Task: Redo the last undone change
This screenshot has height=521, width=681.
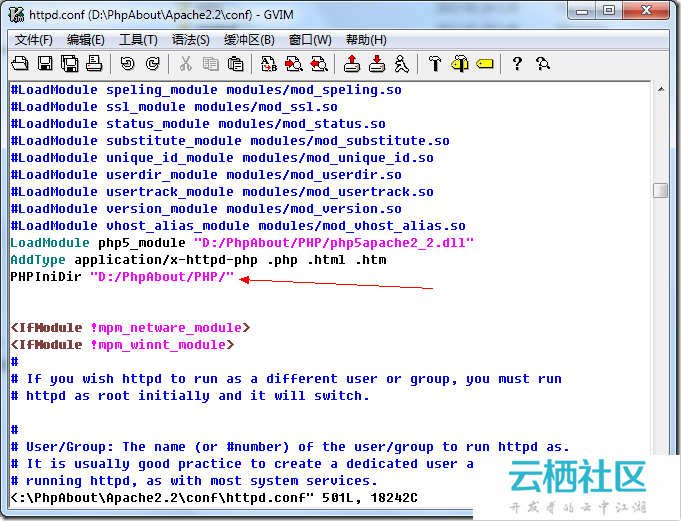Action: pos(153,64)
